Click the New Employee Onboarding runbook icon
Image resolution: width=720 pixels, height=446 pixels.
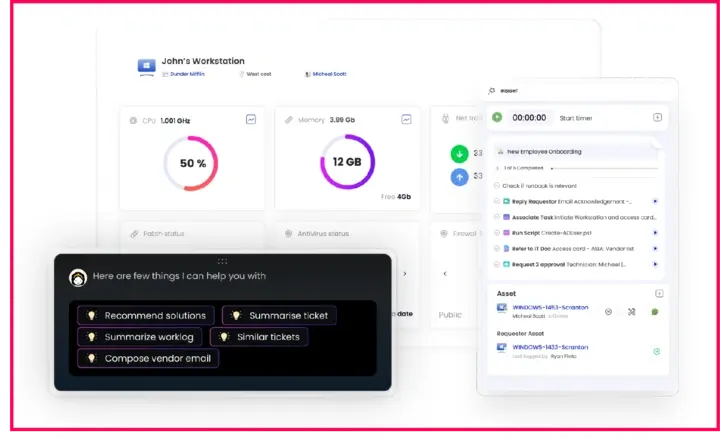point(501,152)
